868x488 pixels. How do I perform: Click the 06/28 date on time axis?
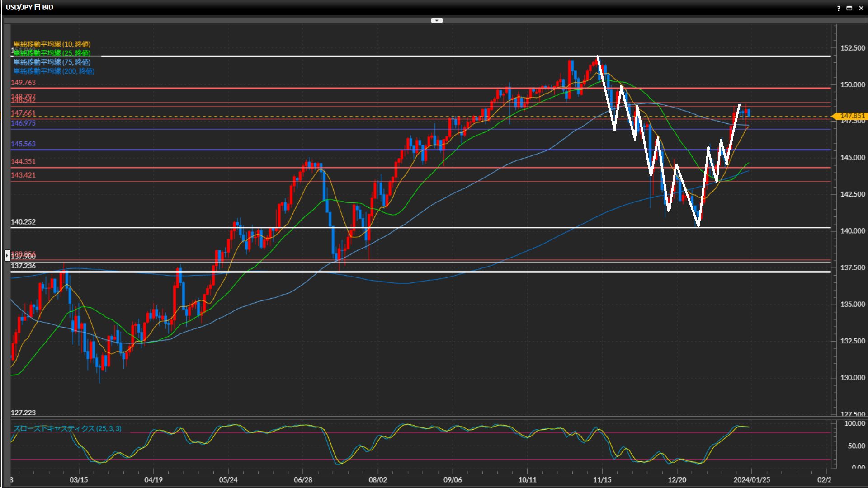303,479
